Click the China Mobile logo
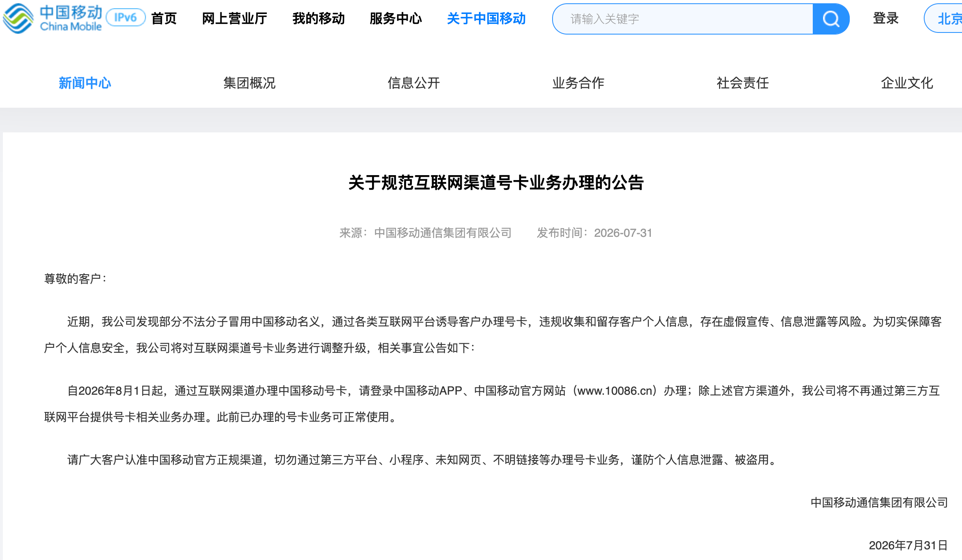Viewport: 962px width, 560px height. [x=52, y=19]
